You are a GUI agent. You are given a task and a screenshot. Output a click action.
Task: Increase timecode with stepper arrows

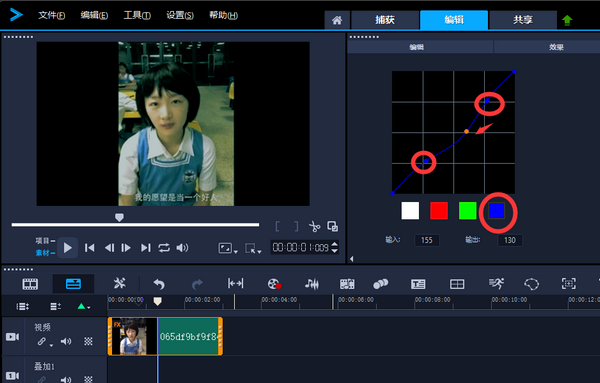pos(334,244)
